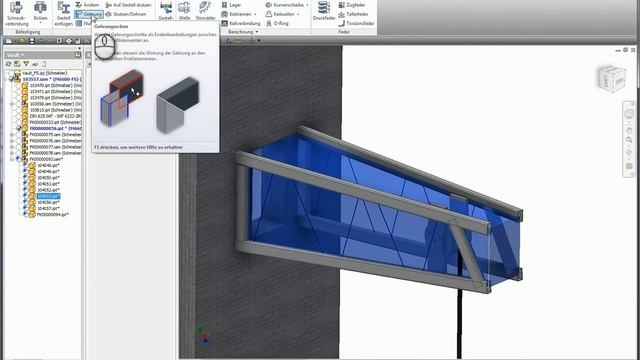Click the Tellerfeder tool
The width and height of the screenshot is (640, 360).
click(353, 14)
